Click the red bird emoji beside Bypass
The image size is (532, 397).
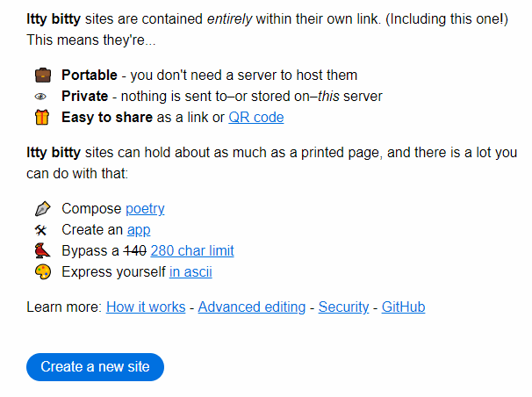click(x=42, y=250)
